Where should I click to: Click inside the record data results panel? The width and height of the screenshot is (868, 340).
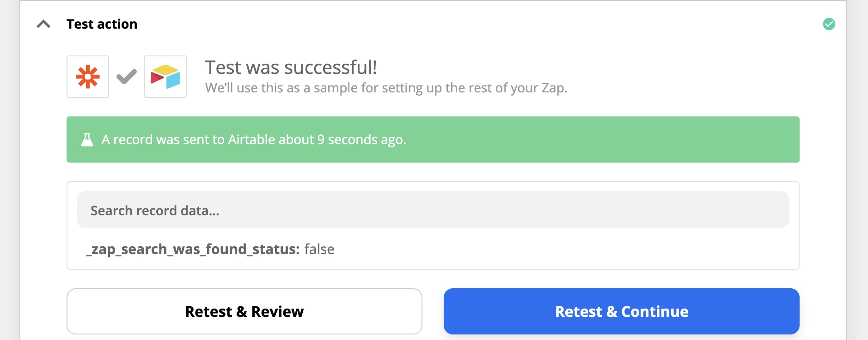tap(433, 225)
